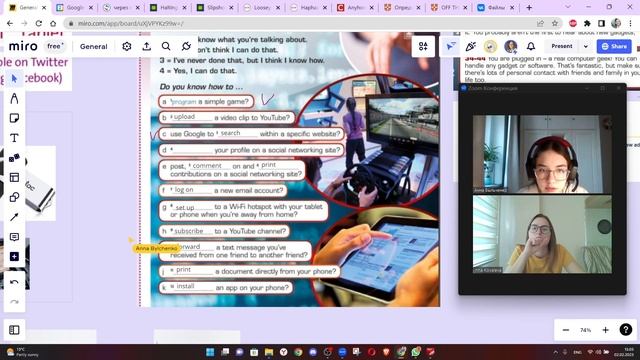Viewport: 640px width, 360px height.
Task: Open WhatsApp from the taskbar
Action: pos(416,352)
